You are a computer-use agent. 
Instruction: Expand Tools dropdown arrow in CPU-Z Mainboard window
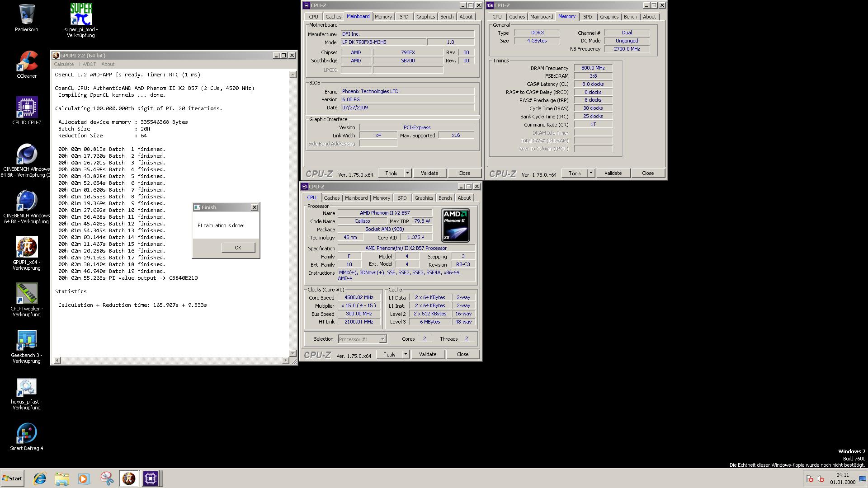(407, 173)
